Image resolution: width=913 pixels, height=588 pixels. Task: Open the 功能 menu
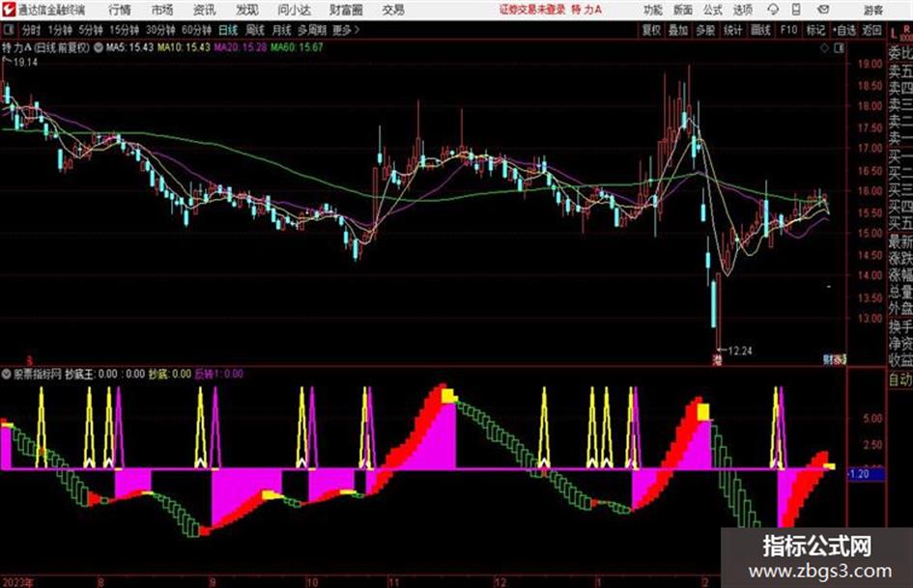click(x=653, y=10)
